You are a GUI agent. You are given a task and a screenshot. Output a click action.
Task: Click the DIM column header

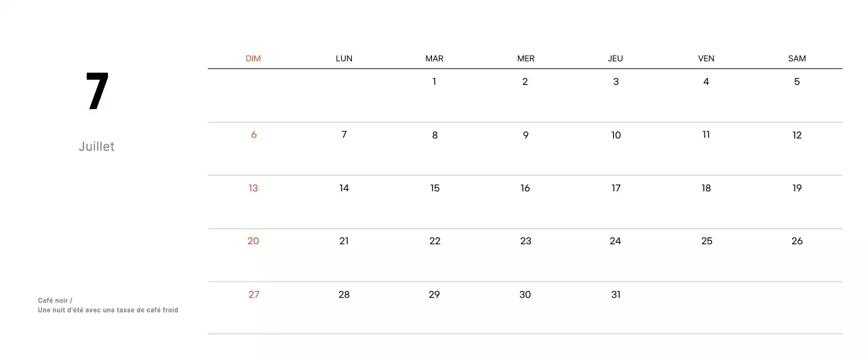(x=253, y=58)
